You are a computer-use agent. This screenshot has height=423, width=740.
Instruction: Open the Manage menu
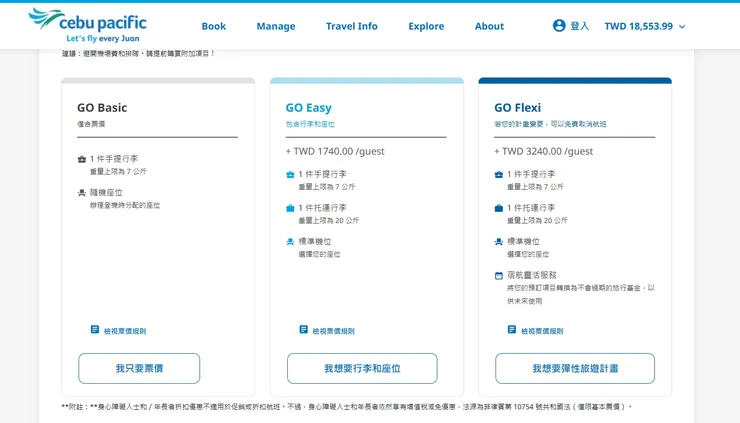click(x=276, y=26)
